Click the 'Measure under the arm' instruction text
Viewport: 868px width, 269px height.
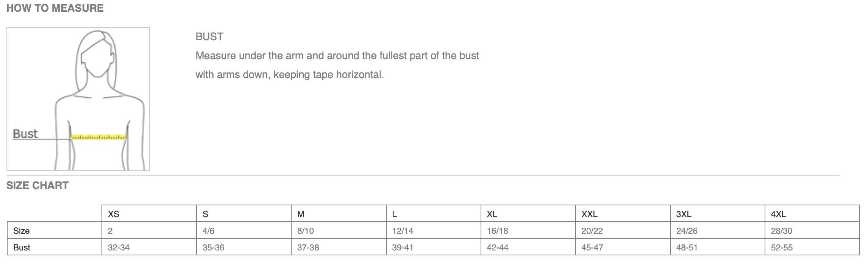coord(337,65)
